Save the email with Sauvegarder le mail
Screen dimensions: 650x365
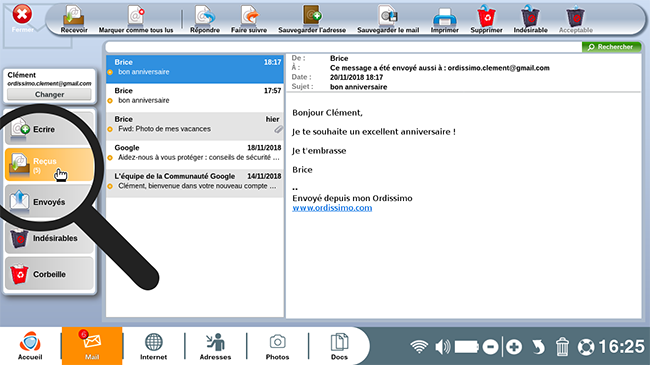click(x=388, y=19)
